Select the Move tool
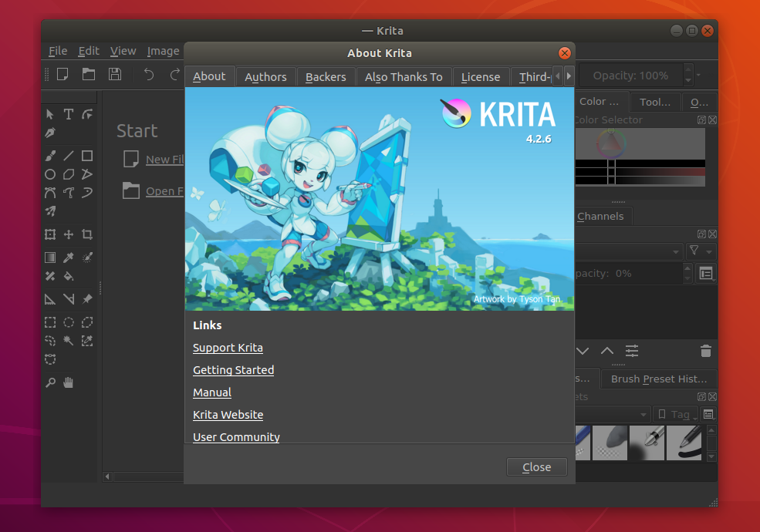 coord(69,234)
